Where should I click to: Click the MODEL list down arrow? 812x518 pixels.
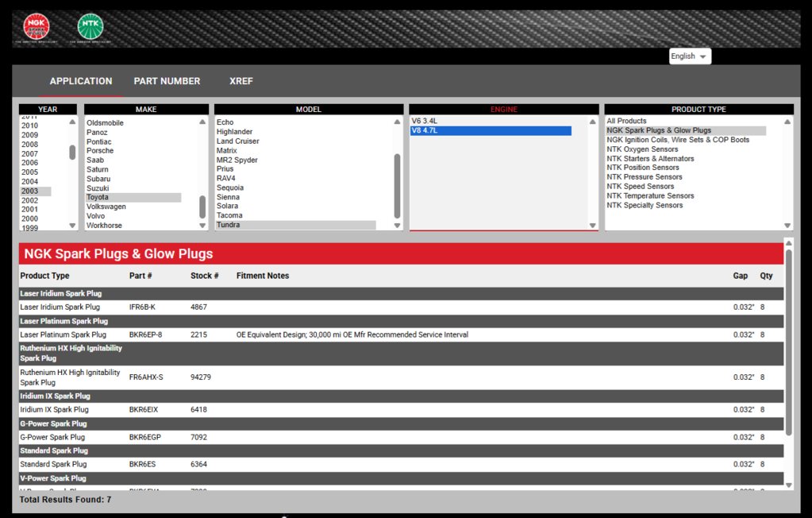397,226
